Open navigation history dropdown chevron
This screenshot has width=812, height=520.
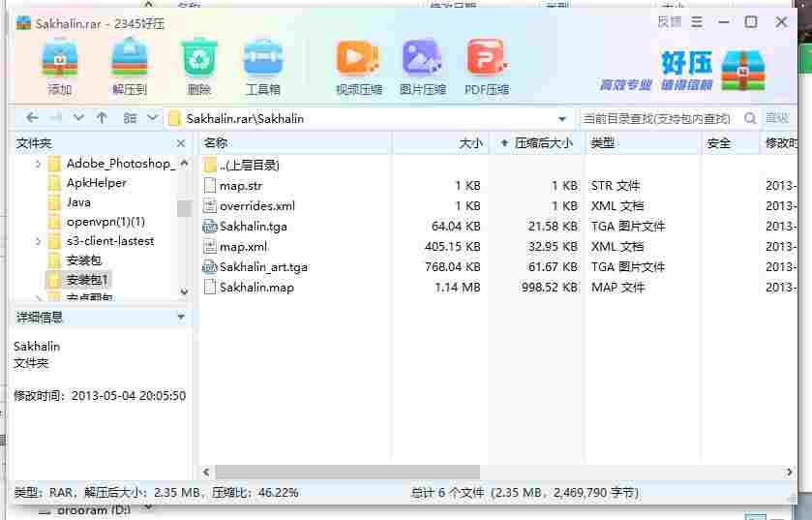[78, 118]
